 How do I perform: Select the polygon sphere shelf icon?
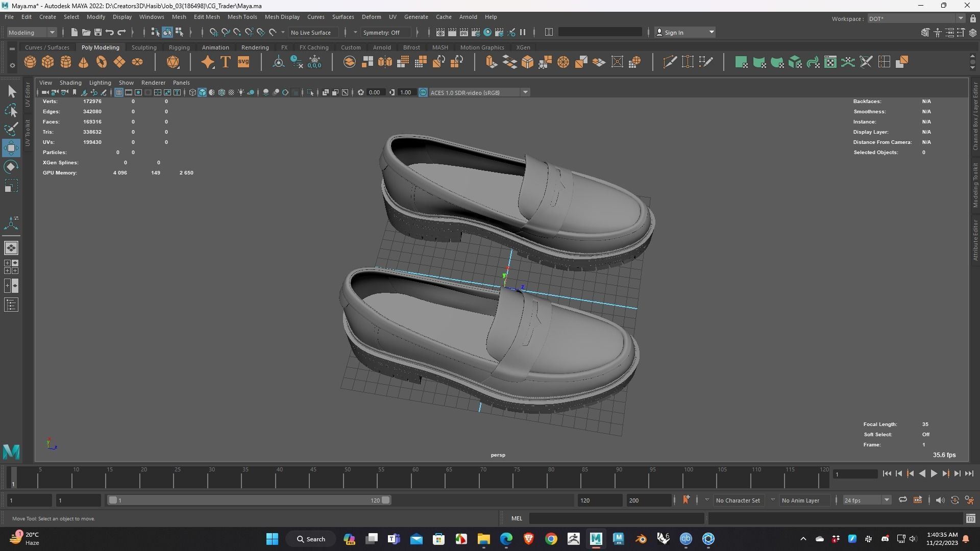30,62
